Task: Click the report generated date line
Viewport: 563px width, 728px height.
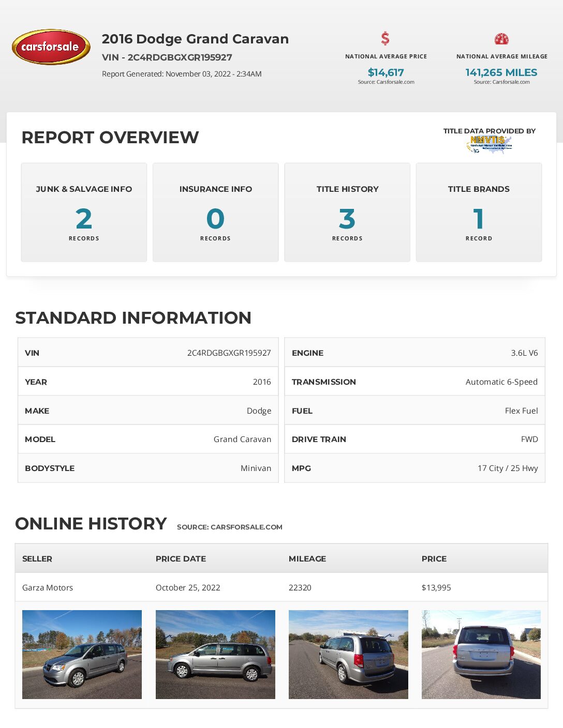Action: [x=182, y=74]
